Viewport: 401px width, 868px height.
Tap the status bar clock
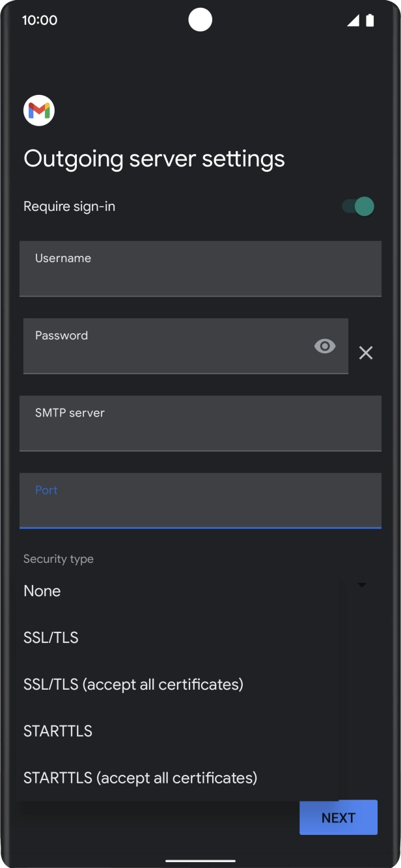tap(40, 20)
